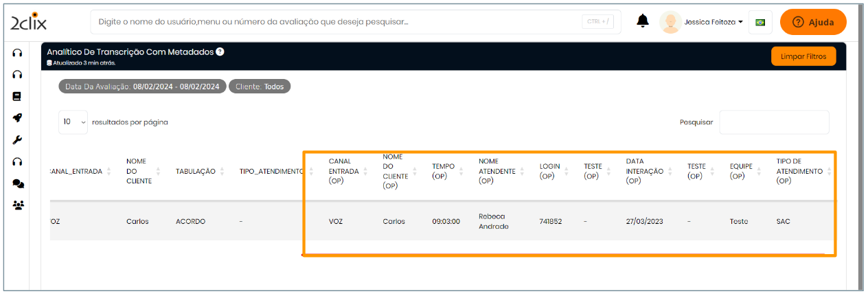Click the Limpar Filtros button

tap(803, 56)
